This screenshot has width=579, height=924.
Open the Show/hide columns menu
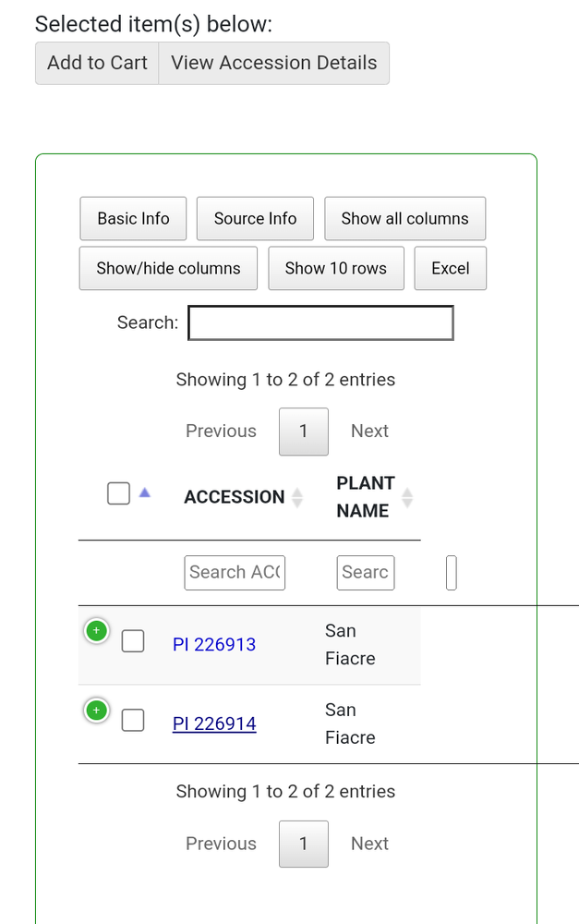click(x=168, y=268)
